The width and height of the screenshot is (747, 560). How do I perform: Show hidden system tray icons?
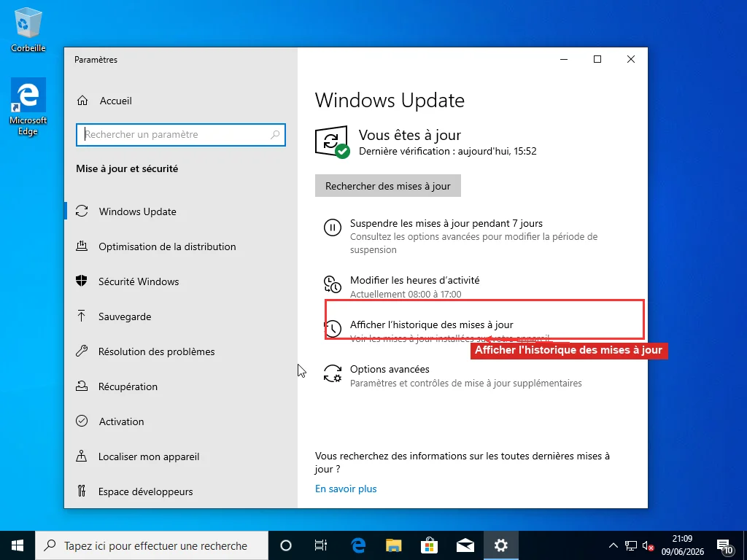[614, 545]
